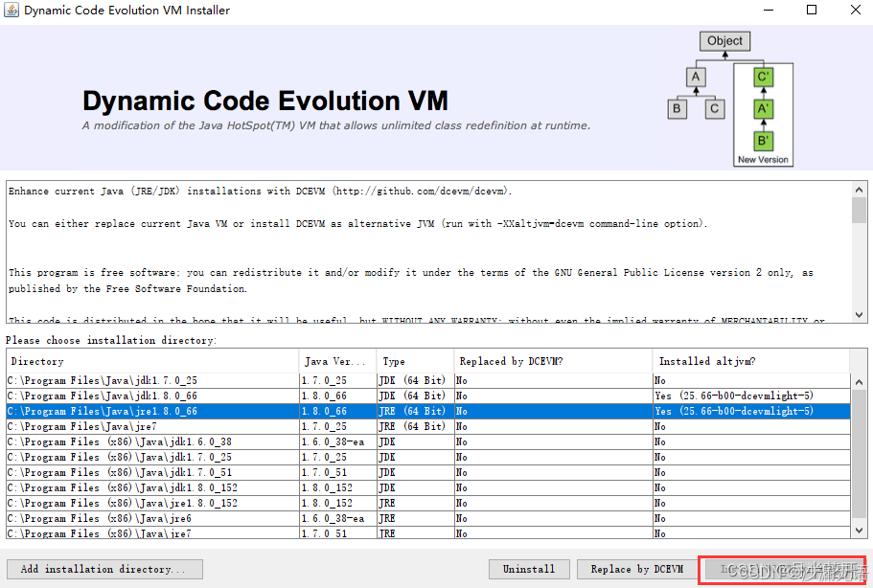Click down arrow of license text scrollbar
Image resolution: width=873 pixels, height=588 pixels.
(x=859, y=314)
